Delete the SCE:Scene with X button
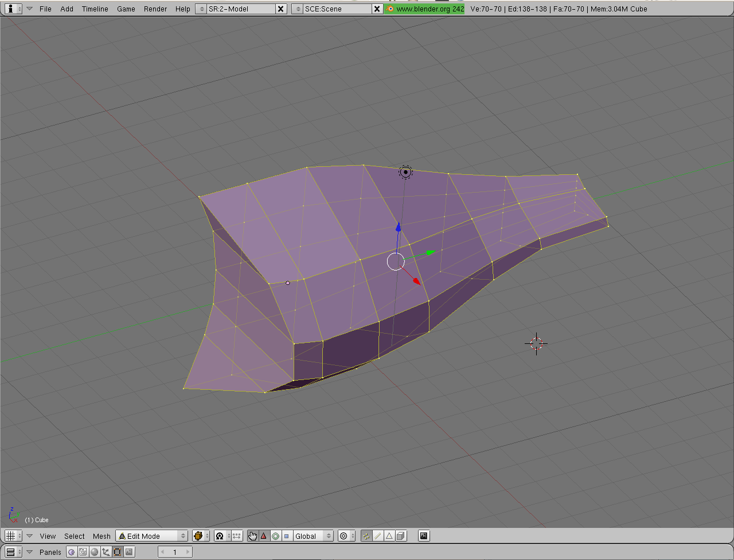This screenshot has height=560, width=734. [377, 9]
